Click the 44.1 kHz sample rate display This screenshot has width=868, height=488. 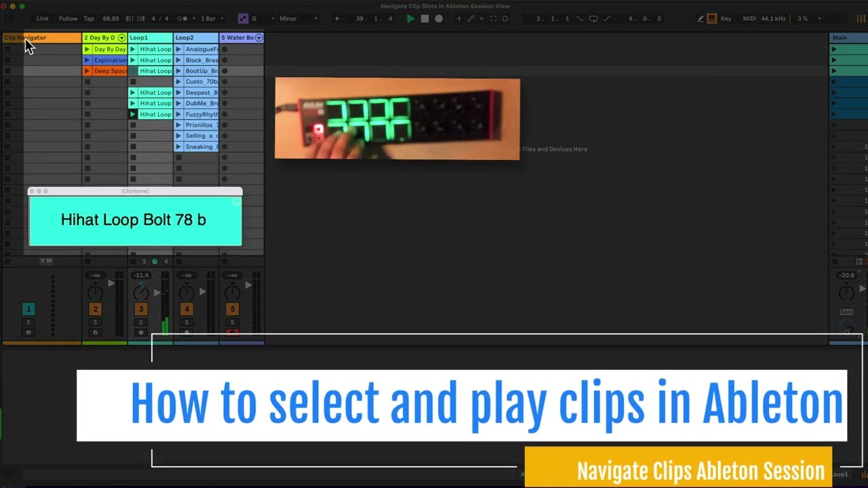click(775, 19)
